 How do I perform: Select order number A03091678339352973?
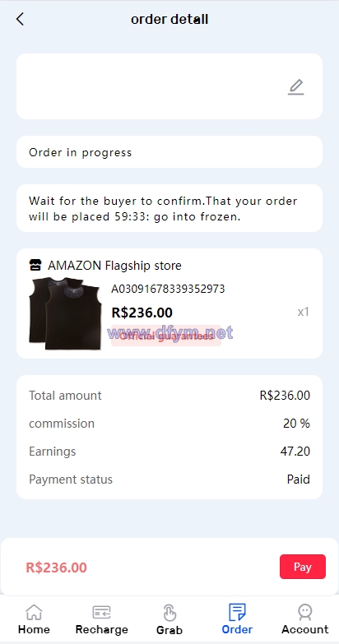click(168, 289)
